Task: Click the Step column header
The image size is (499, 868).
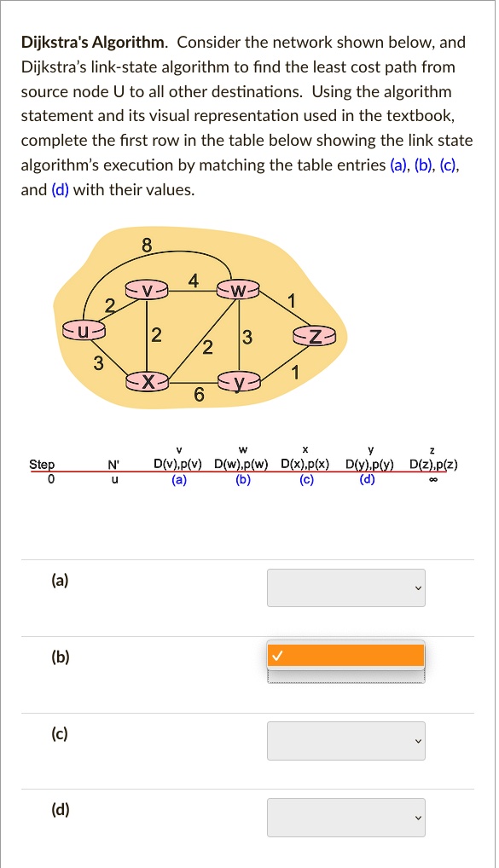Action: click(42, 465)
